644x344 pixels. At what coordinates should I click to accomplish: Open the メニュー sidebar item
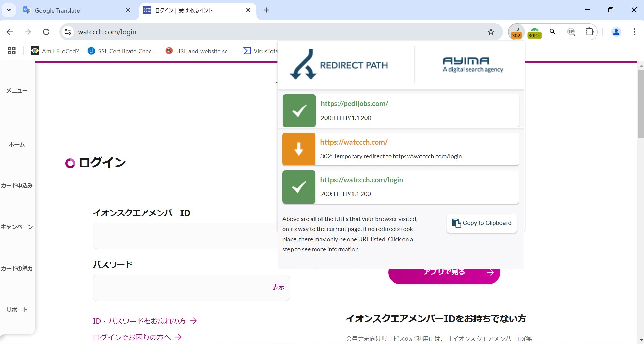click(17, 91)
